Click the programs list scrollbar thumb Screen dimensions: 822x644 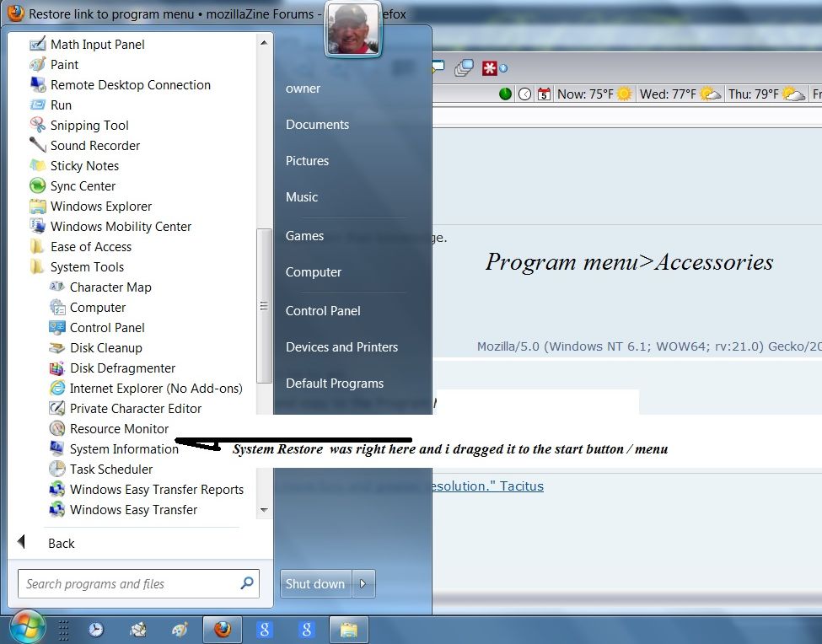click(264, 306)
